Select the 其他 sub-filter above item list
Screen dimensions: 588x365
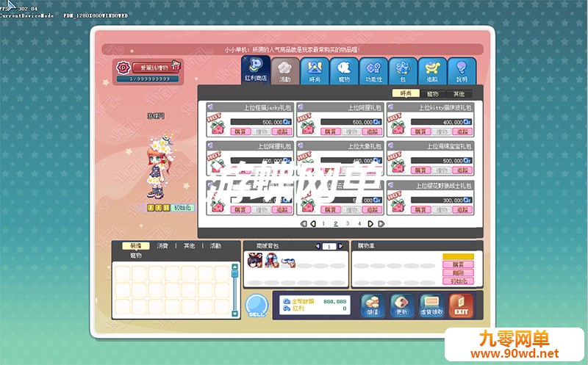point(459,94)
